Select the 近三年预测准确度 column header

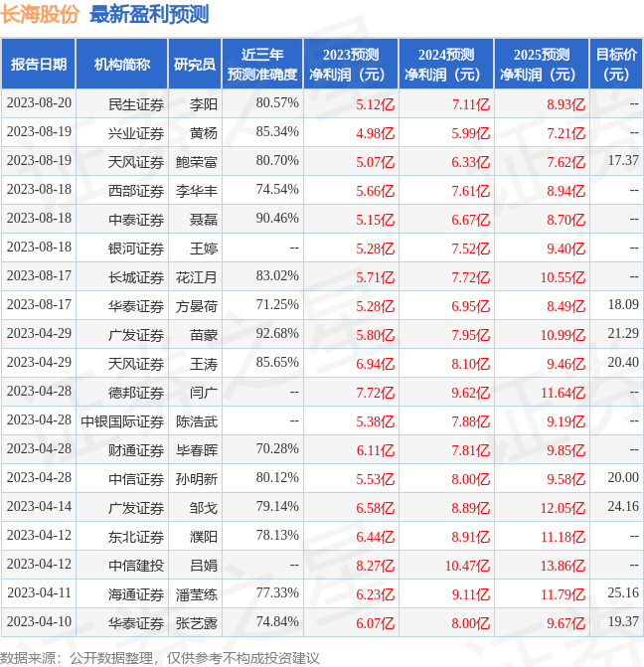(x=262, y=65)
